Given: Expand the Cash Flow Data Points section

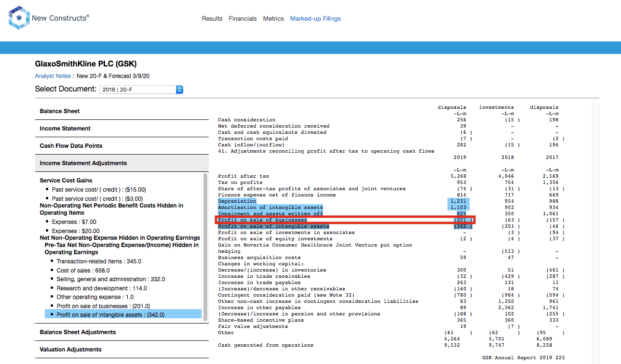Looking at the screenshot, I should tap(122, 146).
